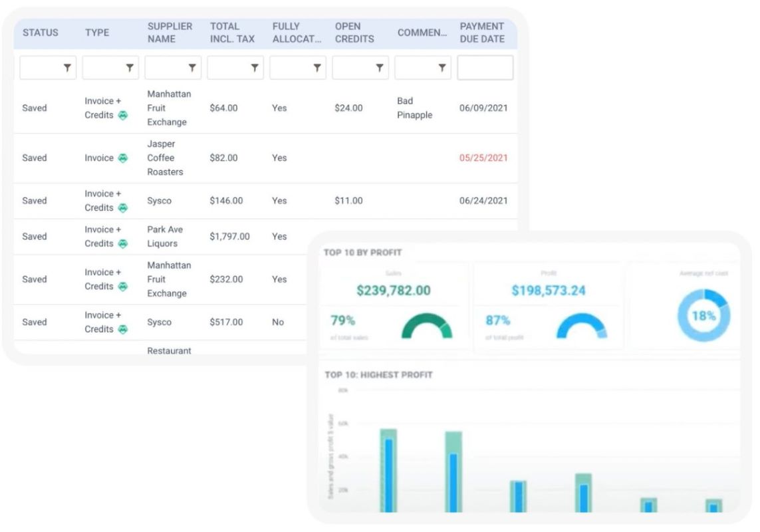Click the green icon on $64.00 invoice row
Viewport: 760px width, 532px height.
point(123,116)
